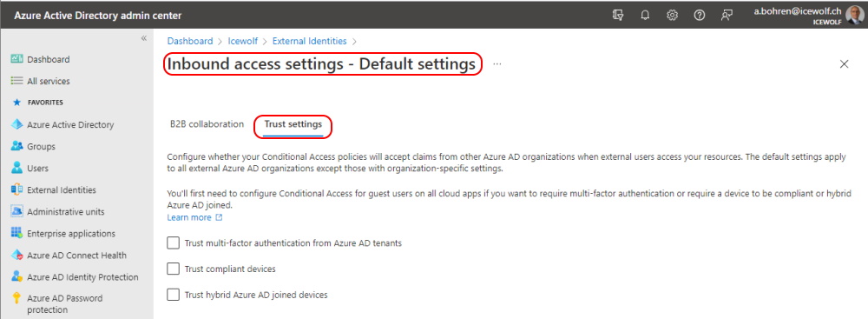Open the help question mark icon
Viewport: 868px width, 319px height.
click(699, 16)
